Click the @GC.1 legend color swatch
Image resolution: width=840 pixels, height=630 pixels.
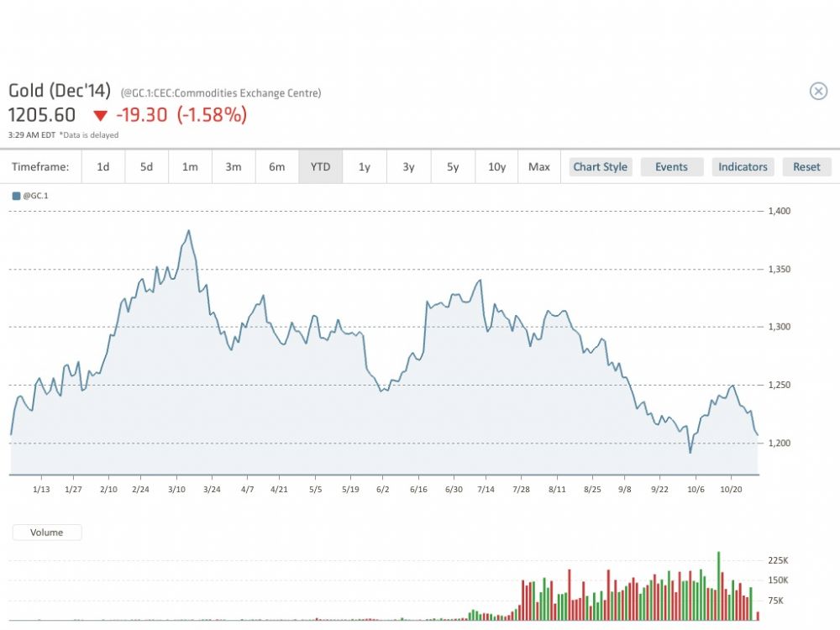16,196
